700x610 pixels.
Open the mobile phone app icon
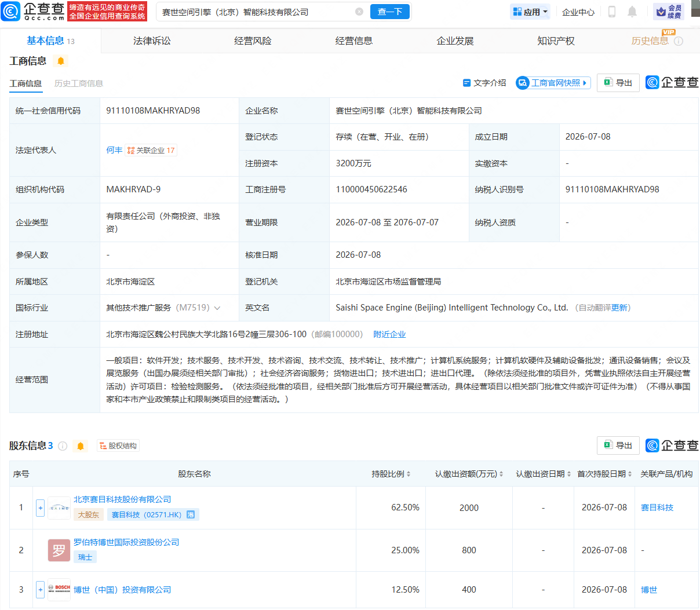coord(611,12)
